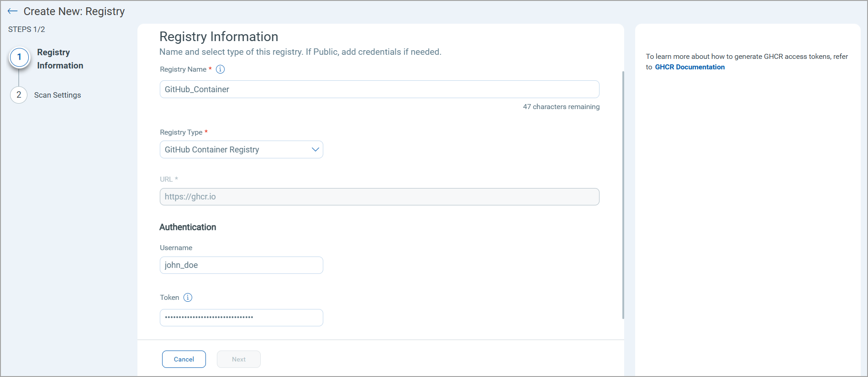This screenshot has height=377, width=868.
Task: Click the back arrow beside Create New: Registry
Action: coord(12,11)
